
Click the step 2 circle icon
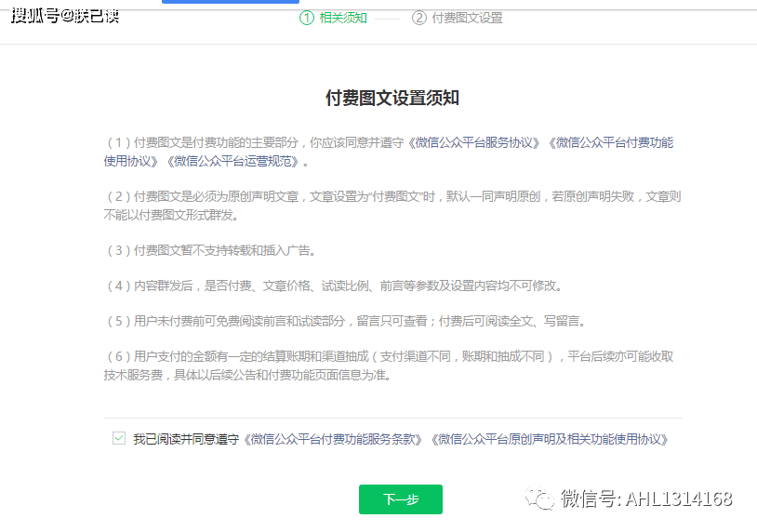[419, 18]
